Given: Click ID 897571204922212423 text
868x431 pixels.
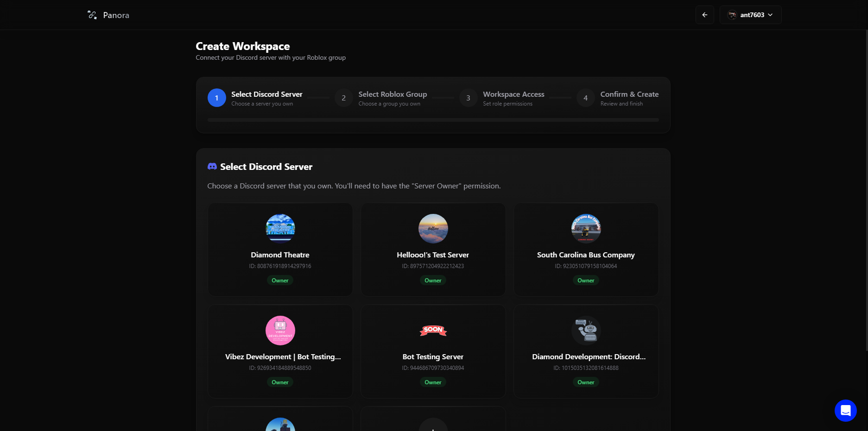Looking at the screenshot, I should (x=433, y=266).
